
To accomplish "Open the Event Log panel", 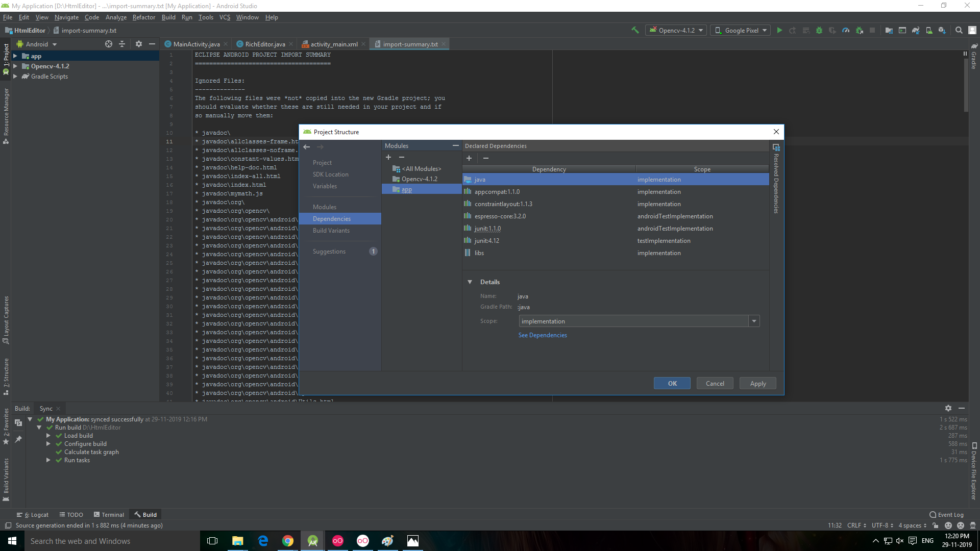I will click(946, 514).
